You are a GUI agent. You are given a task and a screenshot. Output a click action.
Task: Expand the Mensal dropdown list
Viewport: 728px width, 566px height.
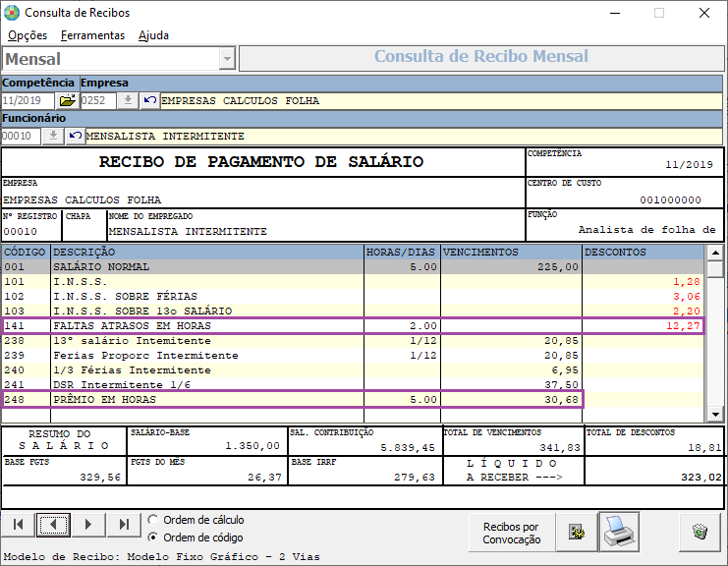(x=227, y=59)
